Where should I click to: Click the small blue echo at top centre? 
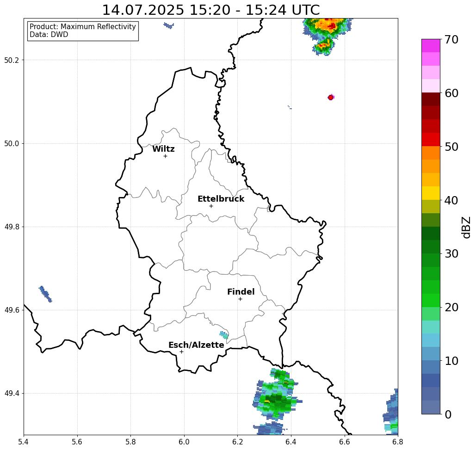(x=168, y=25)
